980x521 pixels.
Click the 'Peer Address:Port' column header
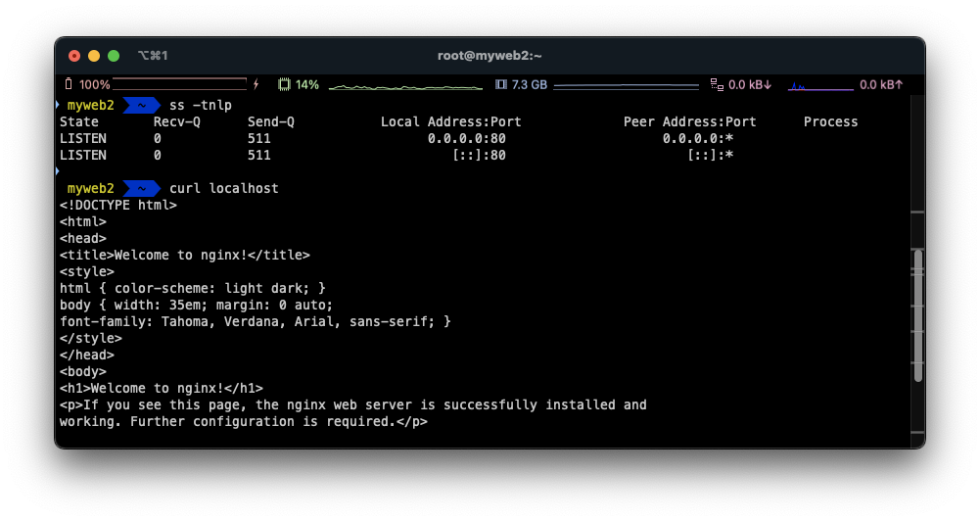689,122
